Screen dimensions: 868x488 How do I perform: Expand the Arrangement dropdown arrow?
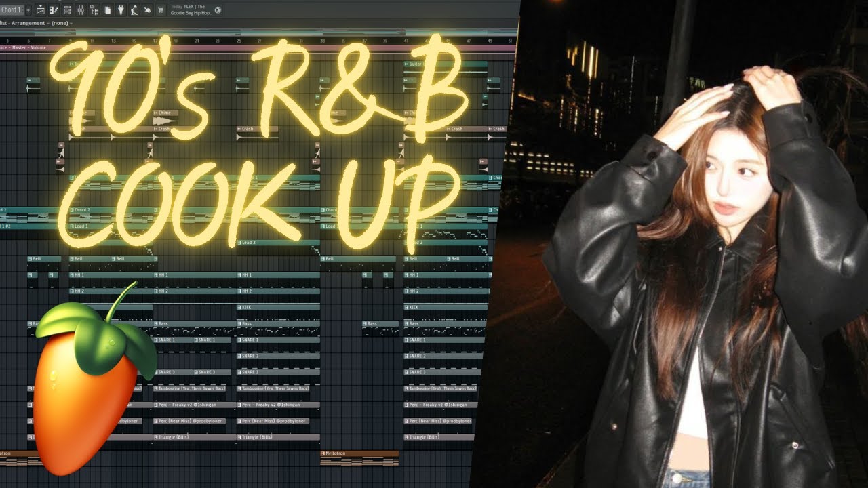tap(48, 24)
